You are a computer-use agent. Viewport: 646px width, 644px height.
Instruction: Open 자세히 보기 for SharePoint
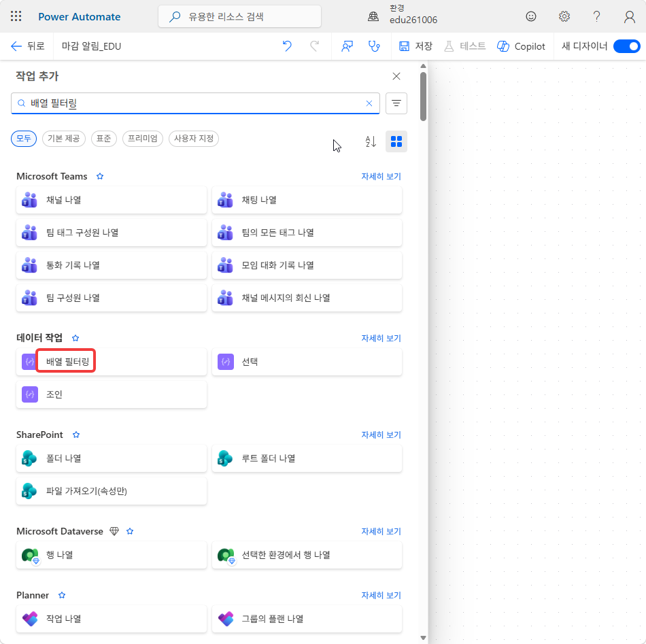tap(381, 435)
